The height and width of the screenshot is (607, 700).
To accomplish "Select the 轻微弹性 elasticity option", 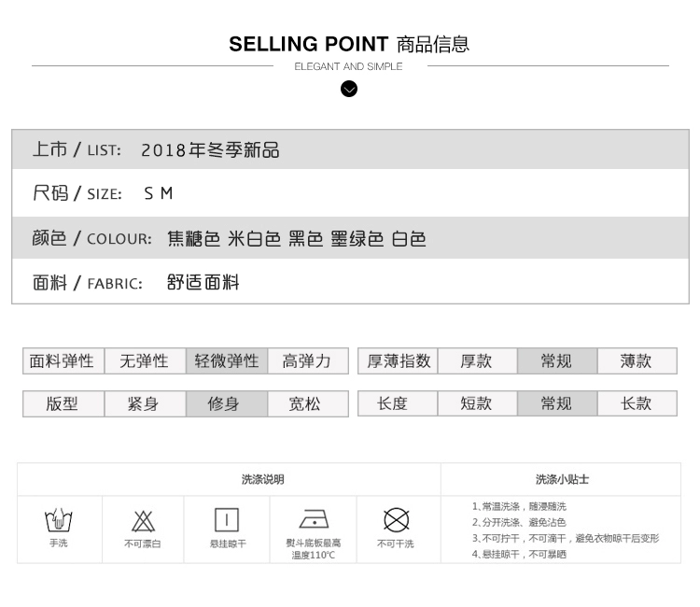I will [x=226, y=360].
